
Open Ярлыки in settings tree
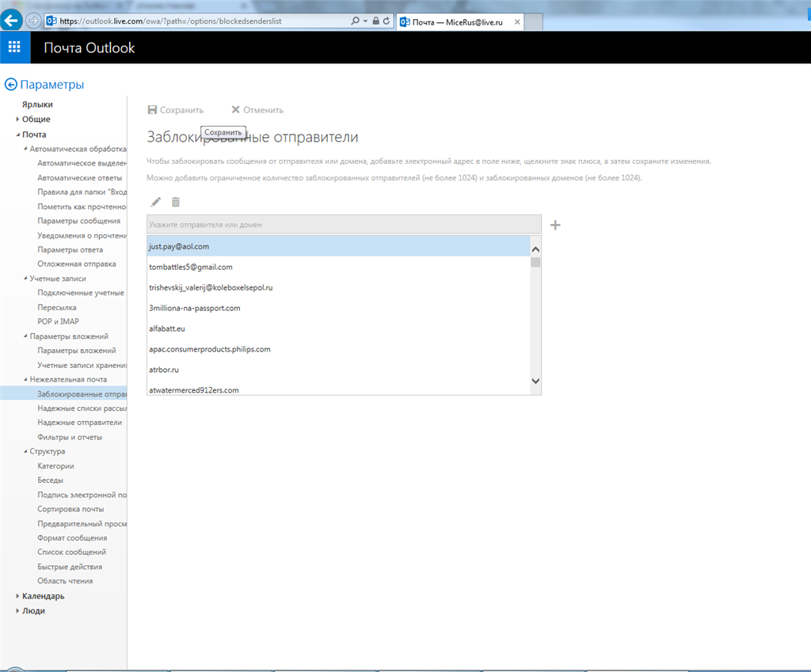tap(37, 104)
